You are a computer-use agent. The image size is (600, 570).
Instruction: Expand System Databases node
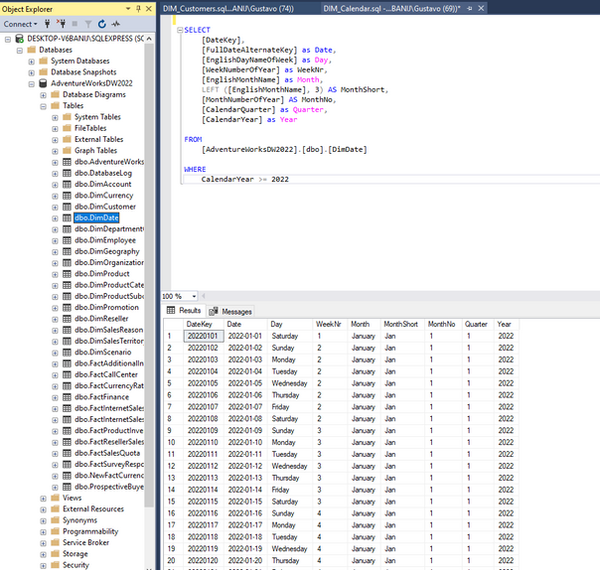tap(31, 61)
